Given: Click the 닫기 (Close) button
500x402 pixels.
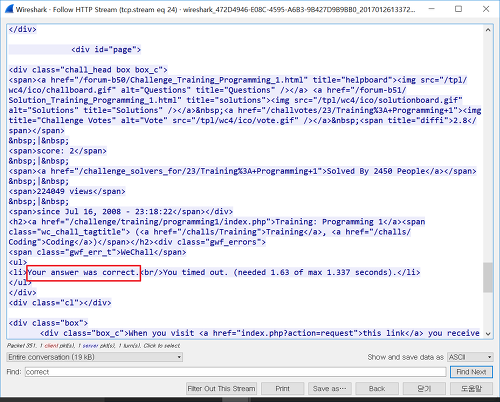Looking at the screenshot, I should (424, 389).
